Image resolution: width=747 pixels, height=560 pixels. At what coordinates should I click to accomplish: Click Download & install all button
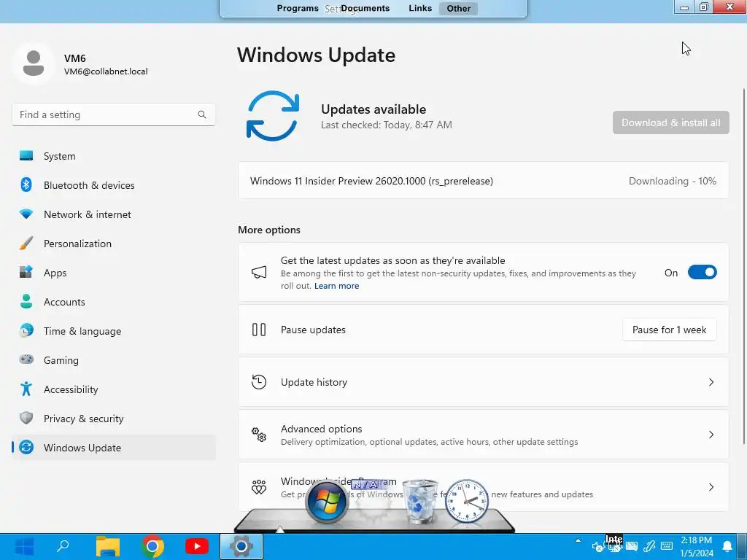(x=671, y=122)
